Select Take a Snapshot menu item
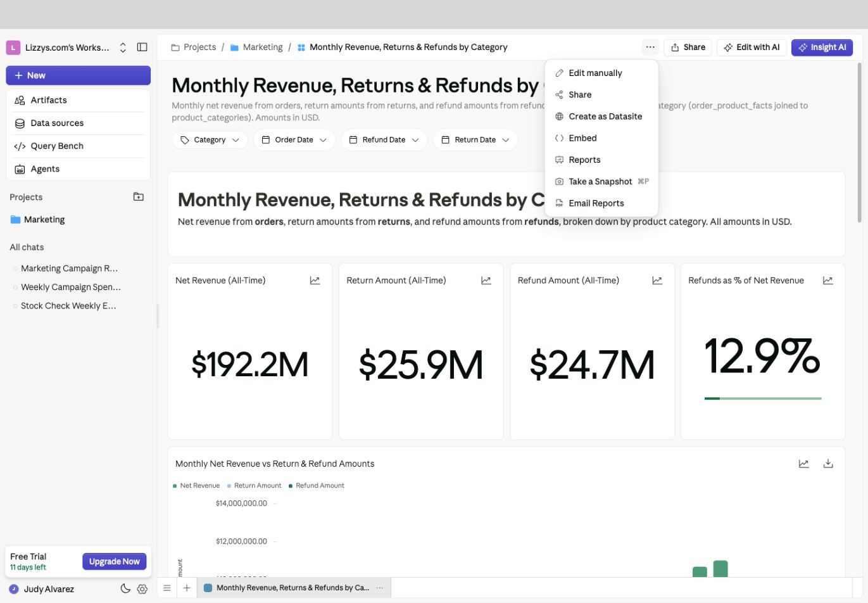The width and height of the screenshot is (868, 603). click(601, 182)
